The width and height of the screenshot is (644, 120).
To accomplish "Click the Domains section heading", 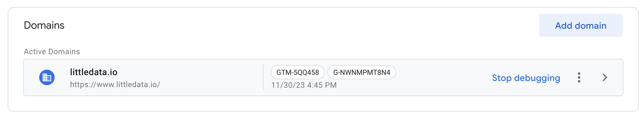I will coord(44,25).
